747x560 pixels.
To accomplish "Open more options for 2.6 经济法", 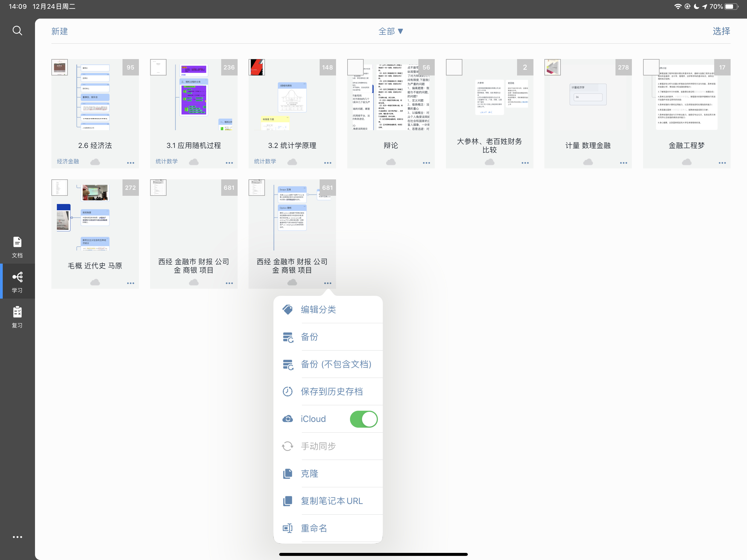I will 130,163.
